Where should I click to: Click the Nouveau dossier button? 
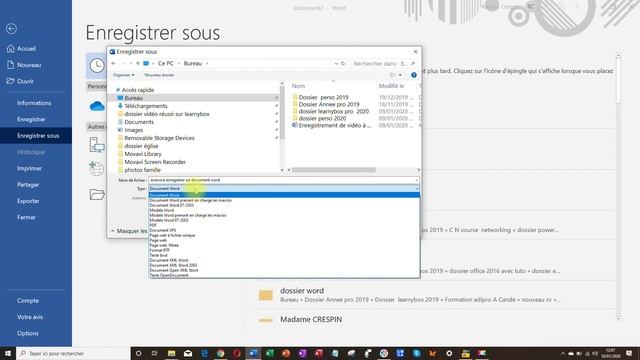[x=159, y=75]
